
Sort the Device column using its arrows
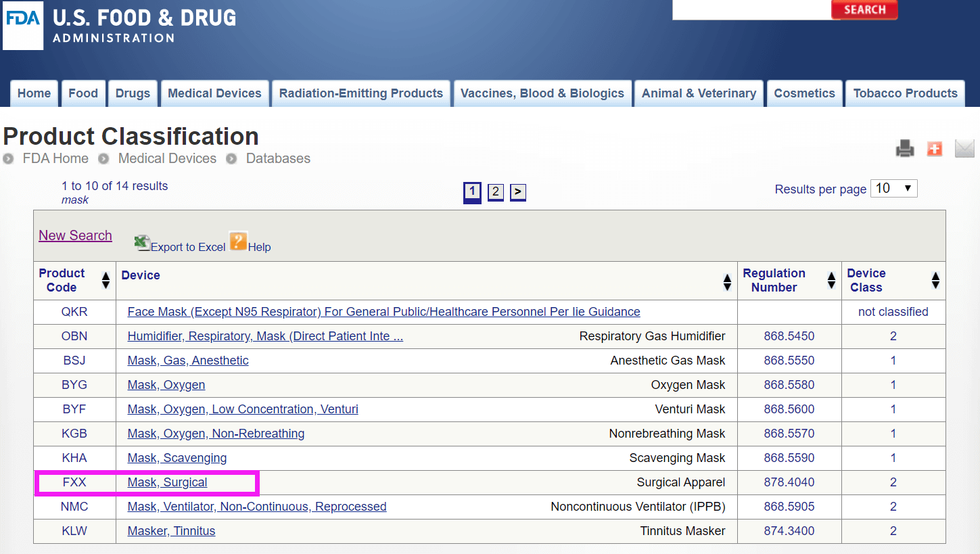tap(727, 282)
